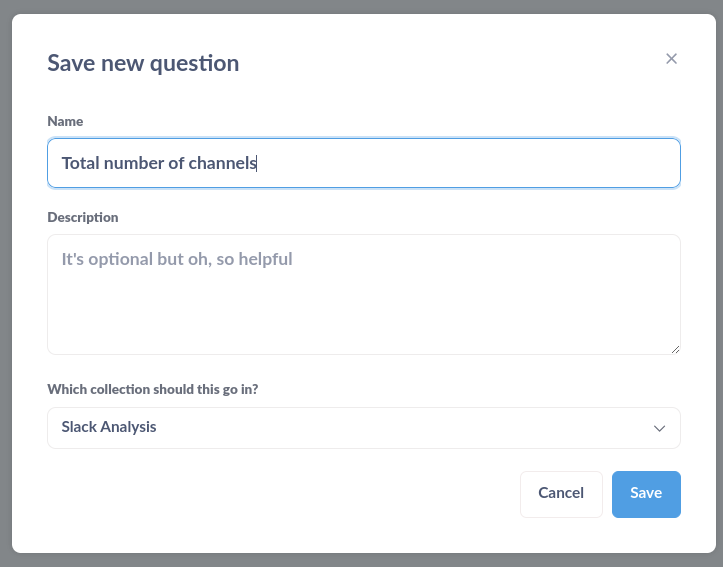Viewport: 723px width, 567px height.
Task: Close the Save new question dialog
Action: coord(671,59)
